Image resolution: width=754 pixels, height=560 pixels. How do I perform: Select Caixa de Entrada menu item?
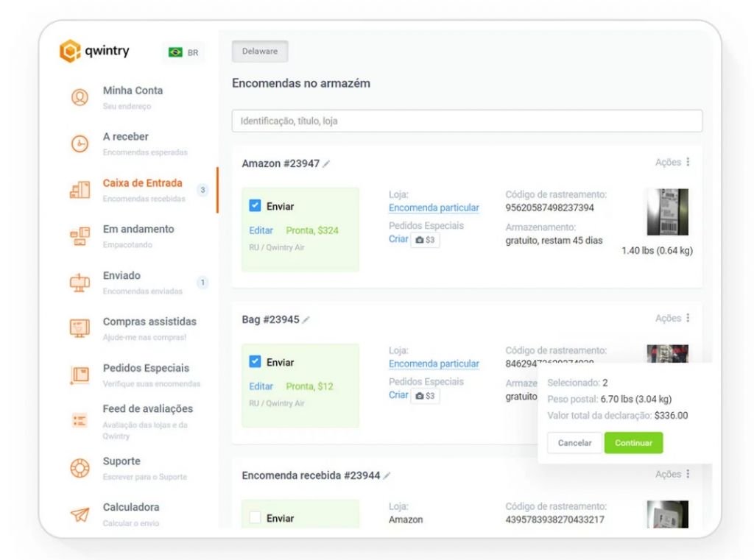tap(142, 189)
